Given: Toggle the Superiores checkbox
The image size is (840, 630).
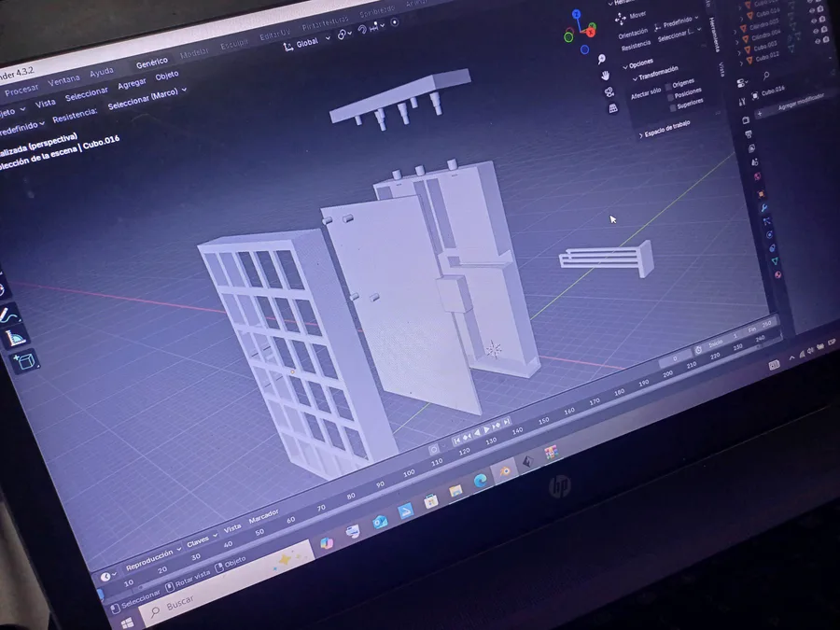Looking at the screenshot, I should pos(673,108).
